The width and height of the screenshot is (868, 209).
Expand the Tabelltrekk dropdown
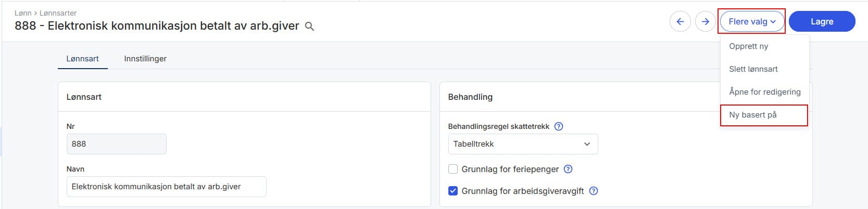[523, 144]
